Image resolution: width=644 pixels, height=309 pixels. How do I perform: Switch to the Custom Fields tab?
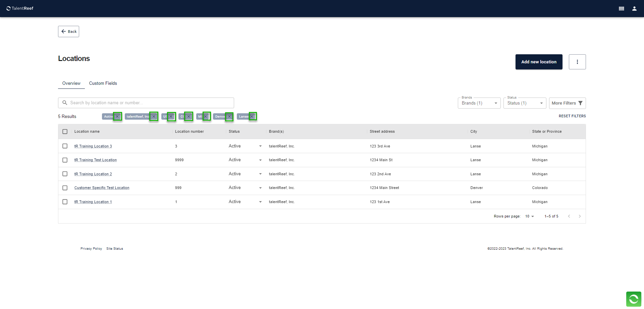(x=103, y=83)
